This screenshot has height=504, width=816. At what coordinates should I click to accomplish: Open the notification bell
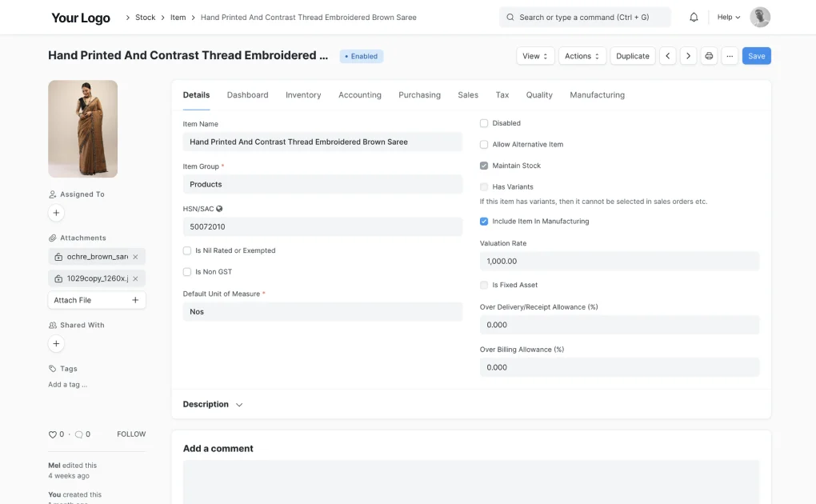coord(693,16)
